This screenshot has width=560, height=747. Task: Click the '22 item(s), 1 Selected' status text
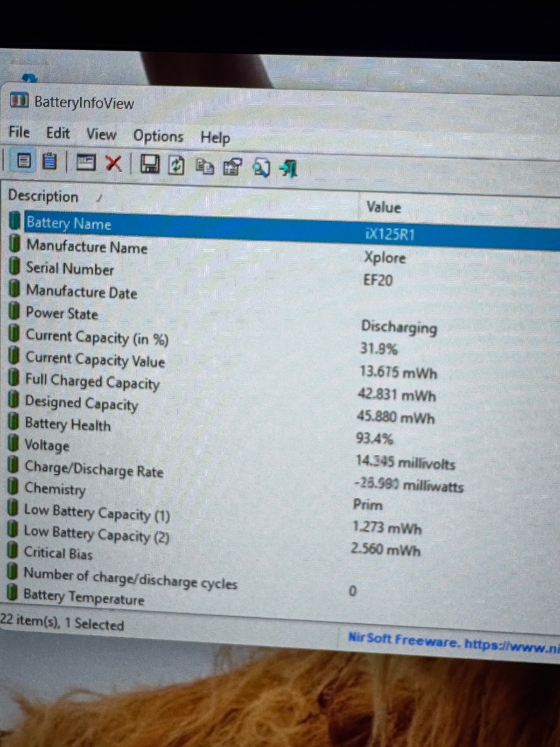[x=62, y=622]
